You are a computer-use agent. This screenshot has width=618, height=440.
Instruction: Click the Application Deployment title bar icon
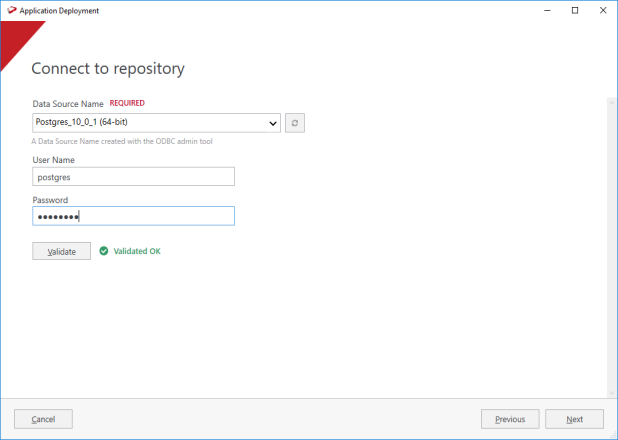pyautogui.click(x=11, y=10)
